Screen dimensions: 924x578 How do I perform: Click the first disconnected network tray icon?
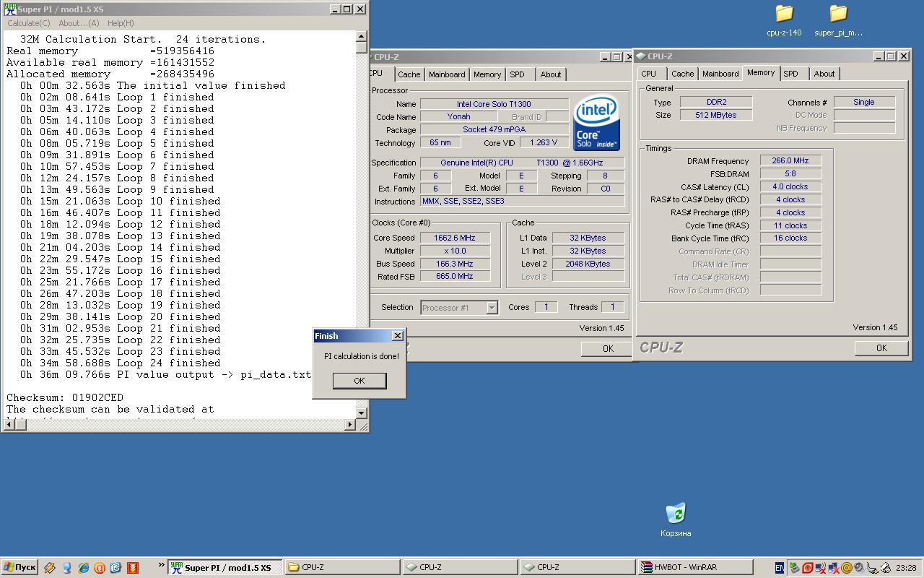tap(821, 568)
